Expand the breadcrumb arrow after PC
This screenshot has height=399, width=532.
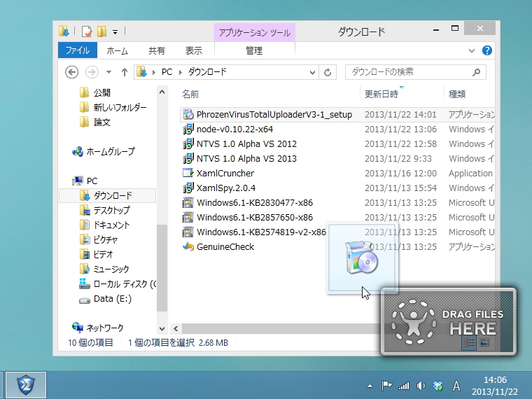[x=180, y=72]
